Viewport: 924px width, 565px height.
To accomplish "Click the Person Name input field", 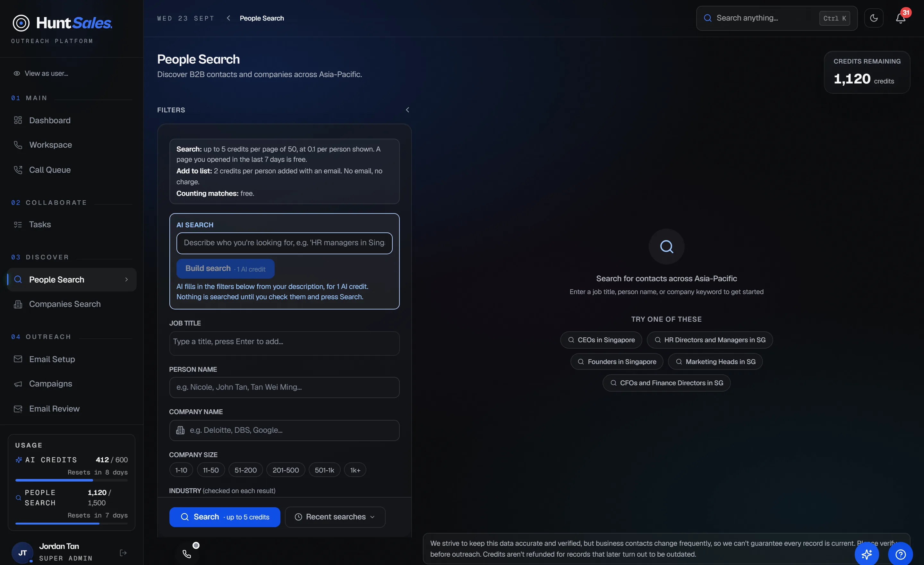I will [284, 387].
